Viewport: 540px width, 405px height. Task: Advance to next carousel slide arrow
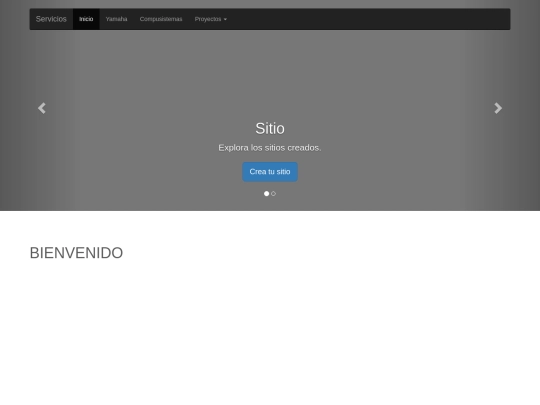coord(498,108)
